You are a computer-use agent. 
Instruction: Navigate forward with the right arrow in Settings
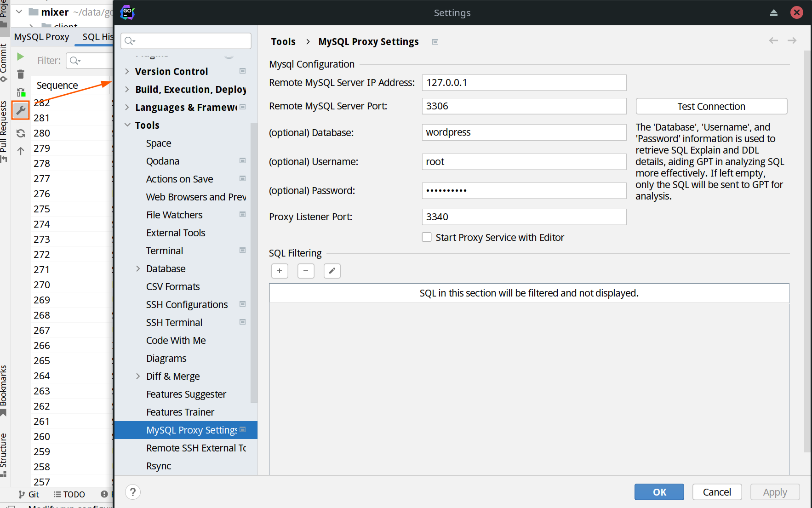(x=792, y=40)
